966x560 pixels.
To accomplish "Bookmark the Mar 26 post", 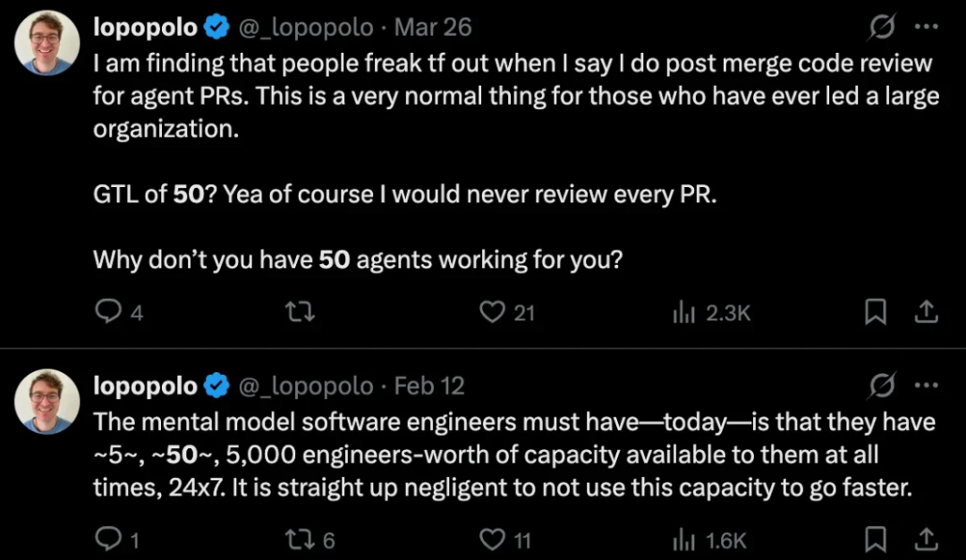I will (875, 311).
